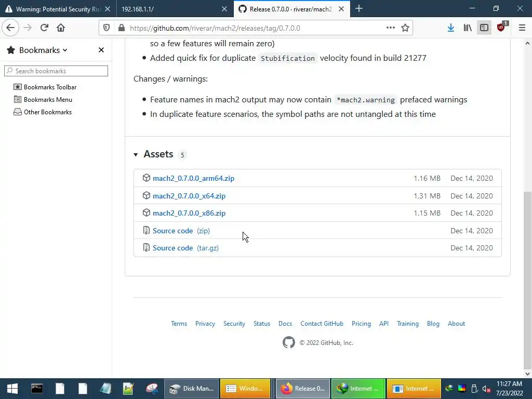The image size is (532, 399).
Task: Download Source code (zip)
Action: point(181,231)
